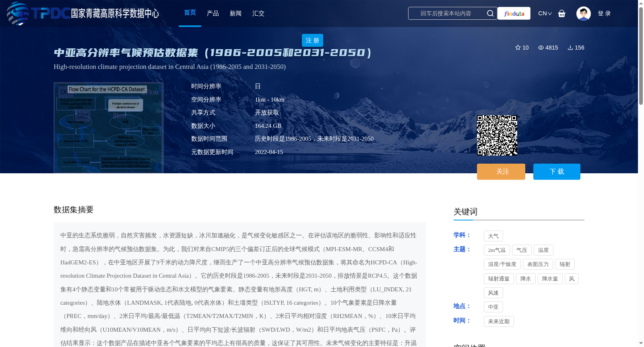Click the TPDC globe logo

tap(18, 13)
